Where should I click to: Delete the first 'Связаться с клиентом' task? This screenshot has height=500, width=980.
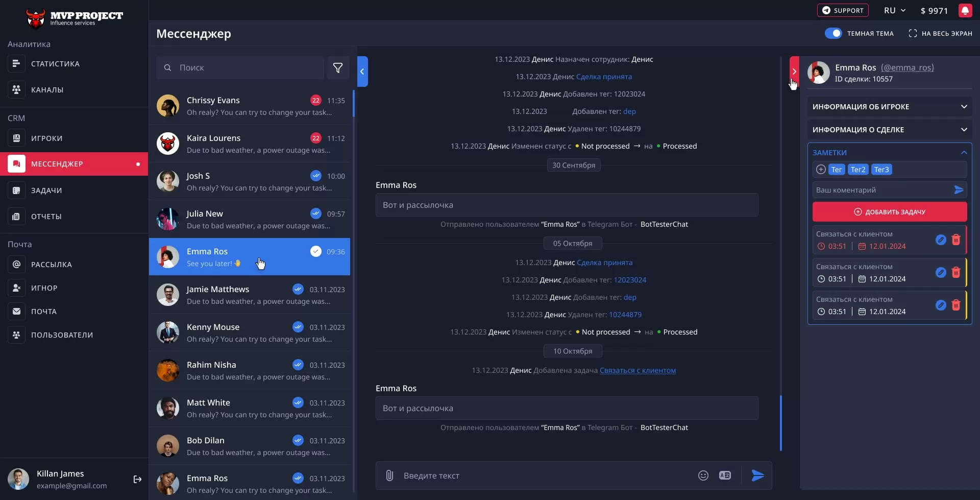956,240
